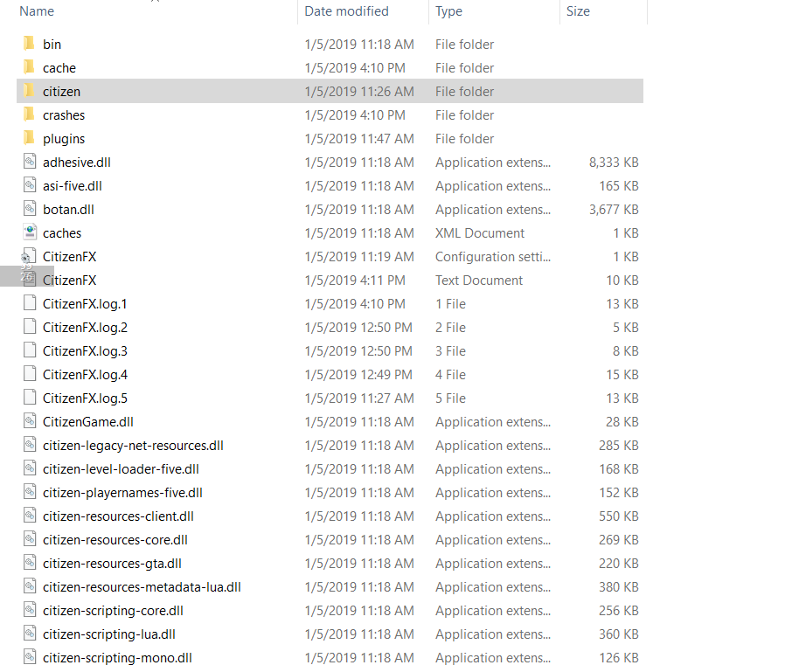This screenshot has height=672, width=799.
Task: Click the citizen-resources-core.dll icon
Action: 30,539
